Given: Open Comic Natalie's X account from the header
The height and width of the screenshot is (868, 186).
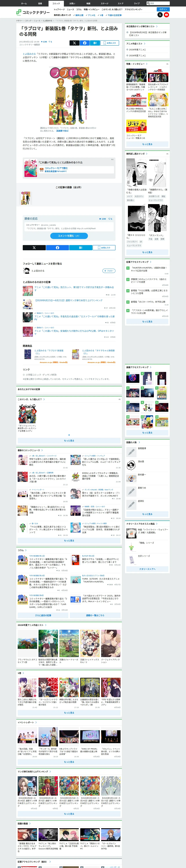Looking at the screenshot, I should (x=160, y=15).
